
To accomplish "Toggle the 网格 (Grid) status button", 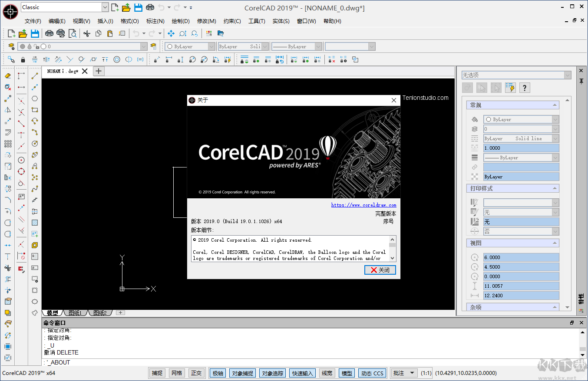I will [177, 373].
